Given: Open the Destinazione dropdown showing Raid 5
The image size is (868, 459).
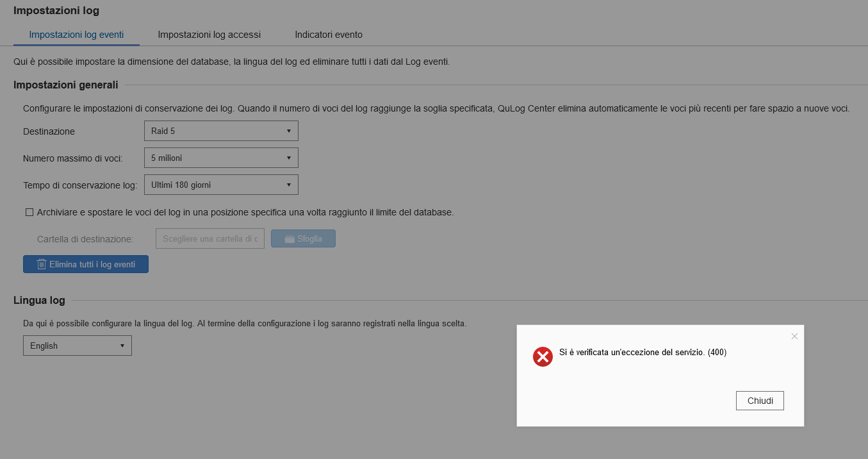Looking at the screenshot, I should 221,131.
